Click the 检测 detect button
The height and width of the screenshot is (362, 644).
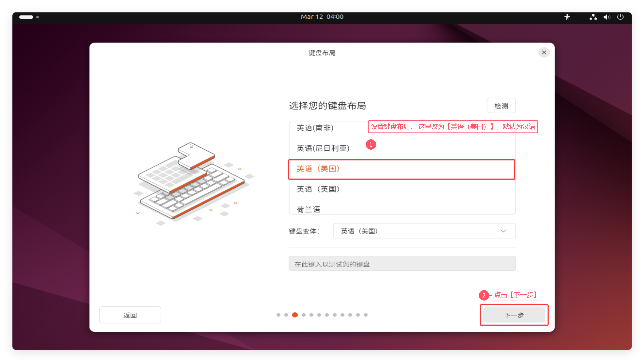point(501,106)
